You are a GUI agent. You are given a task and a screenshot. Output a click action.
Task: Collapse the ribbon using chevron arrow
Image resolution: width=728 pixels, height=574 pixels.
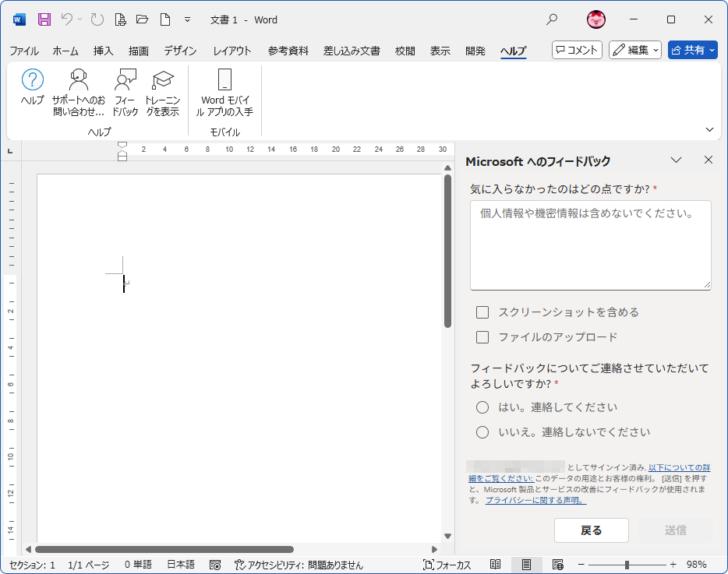pos(709,130)
